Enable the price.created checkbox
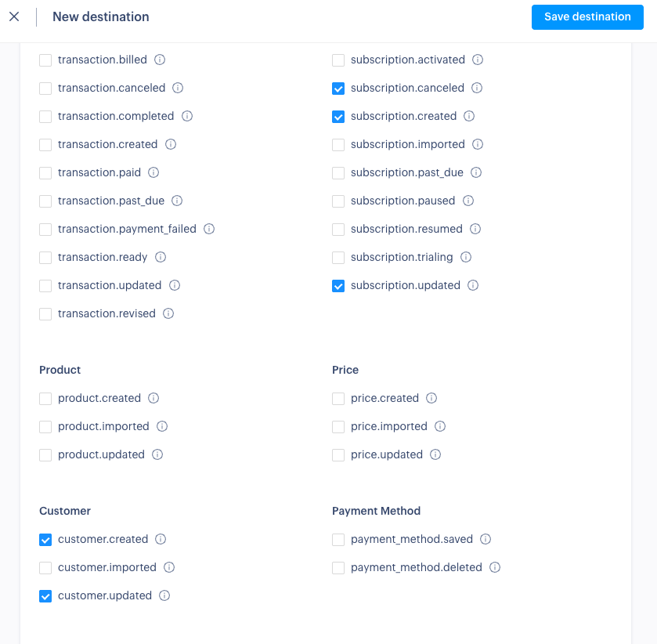 (x=338, y=399)
